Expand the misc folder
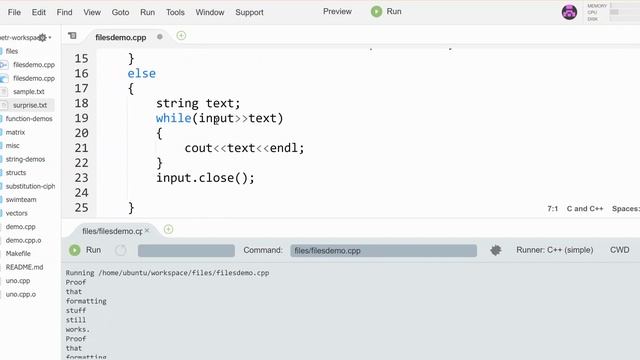Image resolution: width=640 pixels, height=360 pixels. click(12, 145)
